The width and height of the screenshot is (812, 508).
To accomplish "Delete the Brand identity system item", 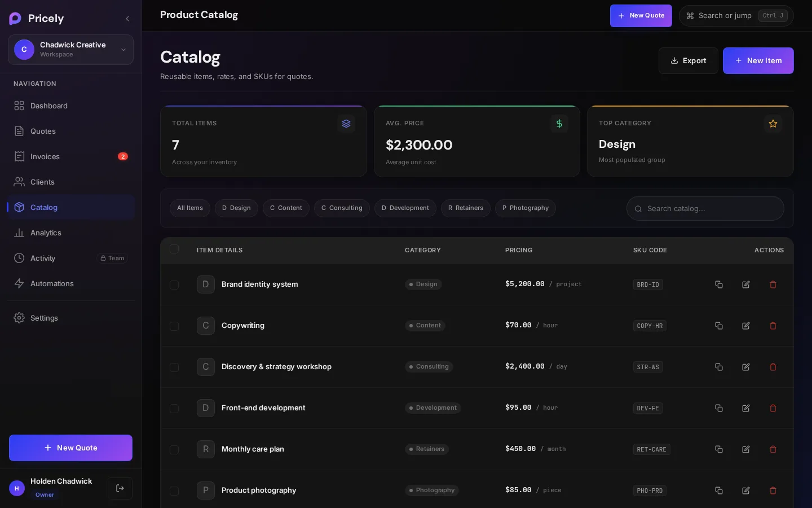I will click(x=773, y=284).
